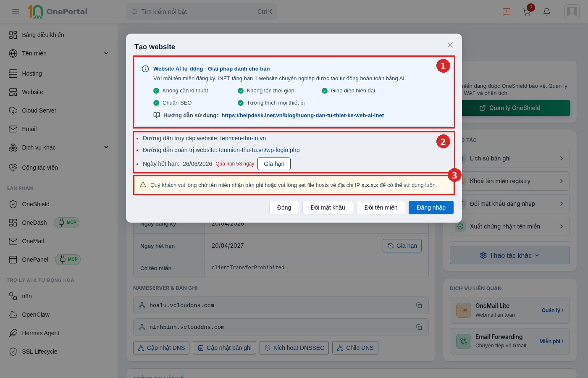This screenshot has height=378, width=588.
Task: Open the notifications bell icon
Action: (547, 12)
